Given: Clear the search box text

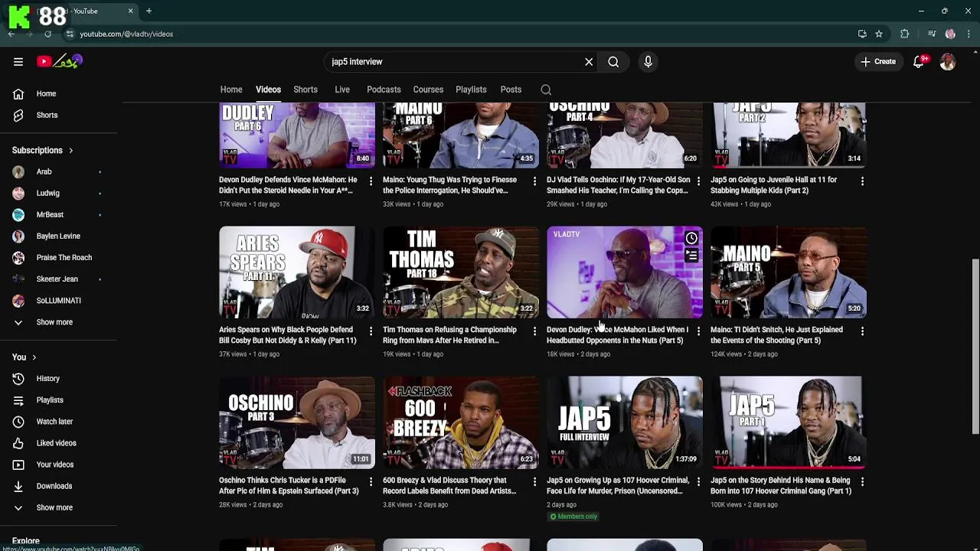Looking at the screenshot, I should 589,62.
